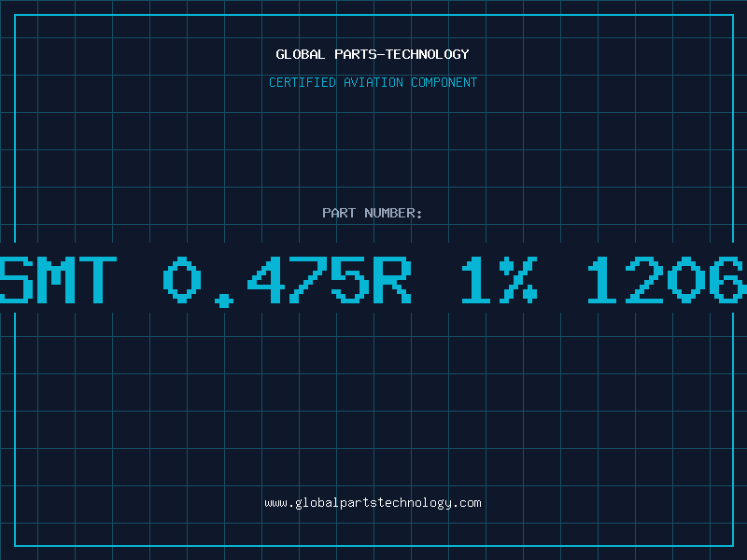This screenshot has height=560, width=747.
Task: Open the www.globalpartstechnology.com link
Action: tap(373, 503)
